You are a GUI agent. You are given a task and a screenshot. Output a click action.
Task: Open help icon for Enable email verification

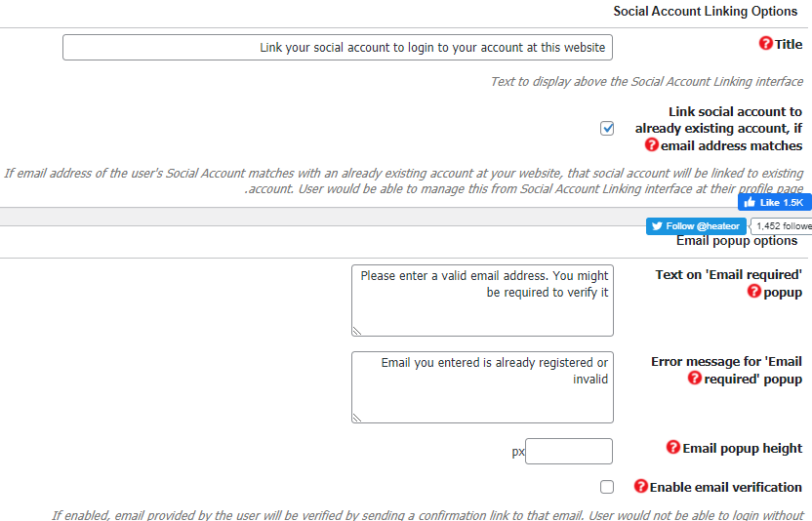coord(640,486)
